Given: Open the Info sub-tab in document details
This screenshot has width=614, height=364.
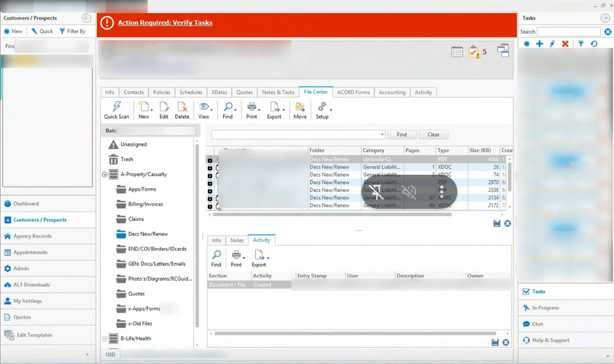Looking at the screenshot, I should (x=216, y=240).
